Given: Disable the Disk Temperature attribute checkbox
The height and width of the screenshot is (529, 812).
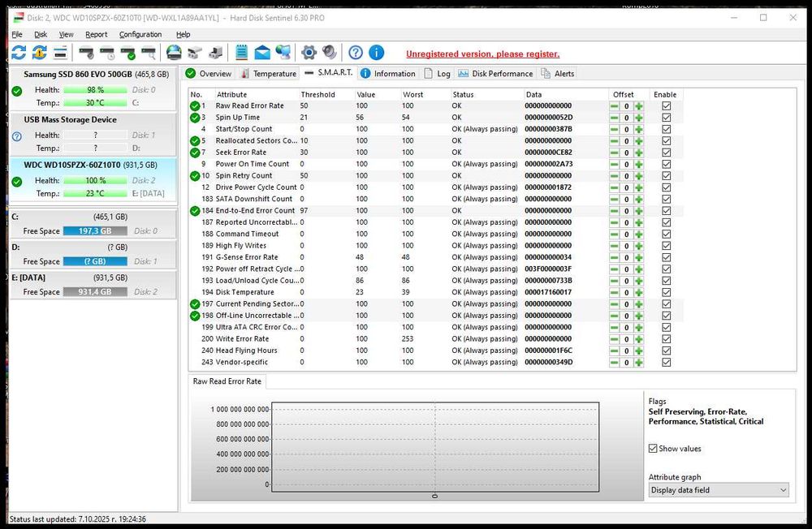Looking at the screenshot, I should click(667, 292).
